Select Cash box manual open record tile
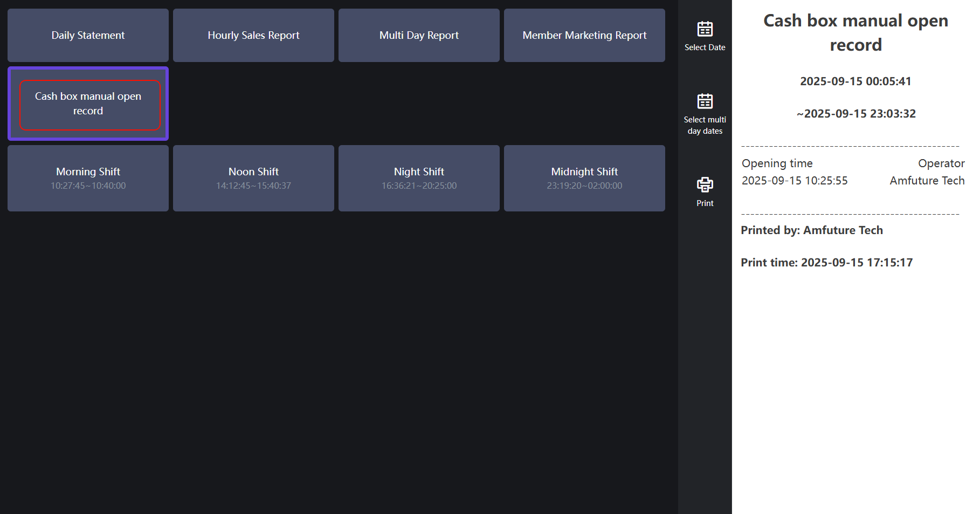Screen dimensions: 980x514 coord(88,104)
